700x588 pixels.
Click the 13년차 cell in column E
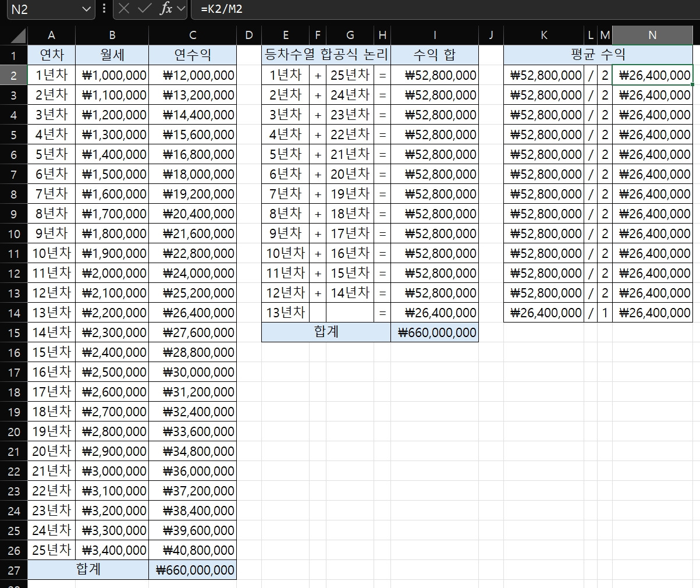286,313
